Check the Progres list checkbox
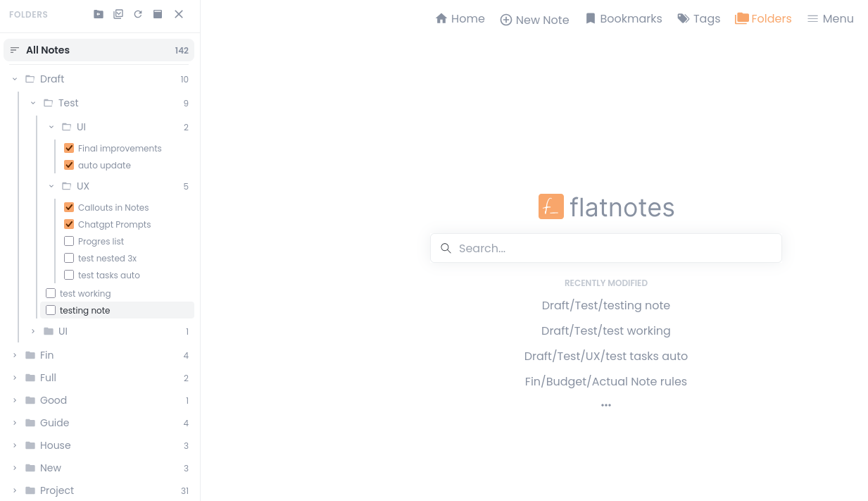This screenshot has width=868, height=501. (x=69, y=241)
